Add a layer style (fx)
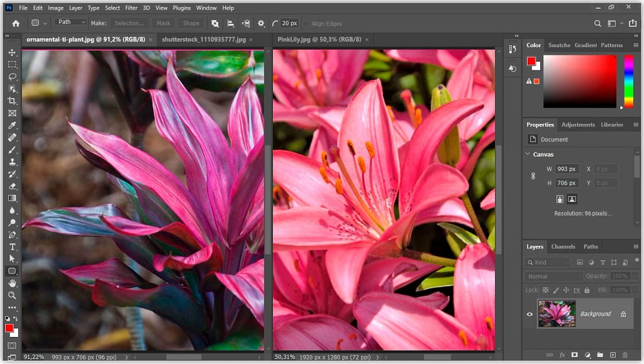 pos(562,355)
